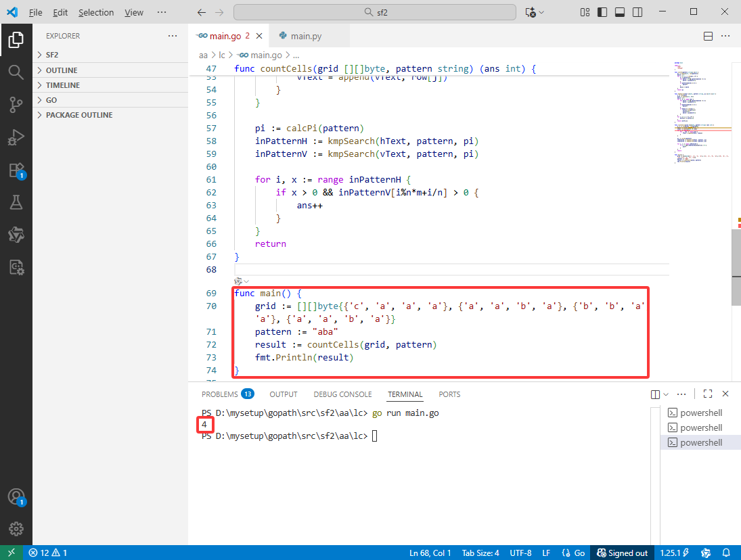Toggle the bottom panel visibility
Image resolution: width=741 pixels, height=560 pixels.
tap(620, 12)
